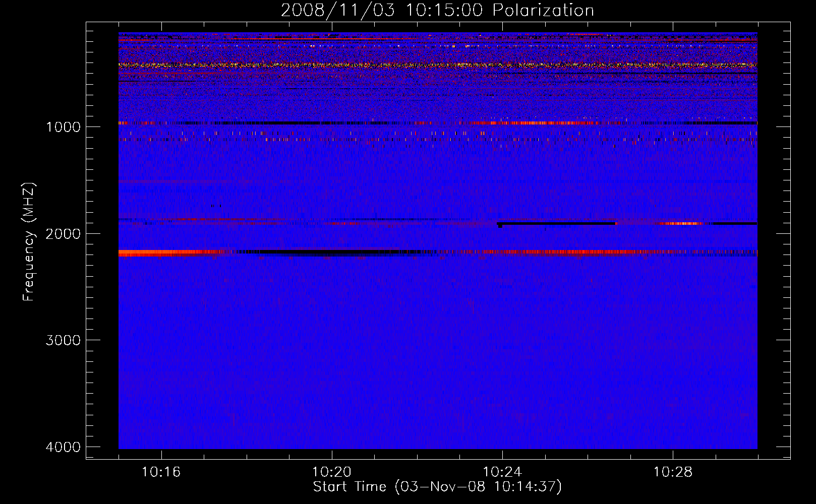816x504 pixels.
Task: Click the 'Frequency (MHZ)' axis label
Action: [x=29, y=242]
